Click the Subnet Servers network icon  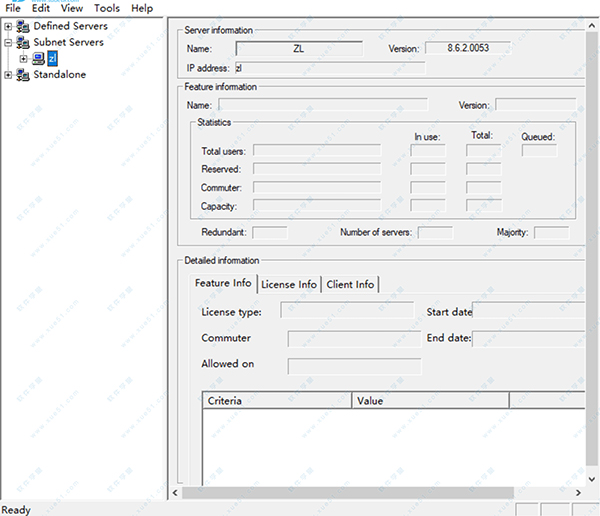click(23, 42)
